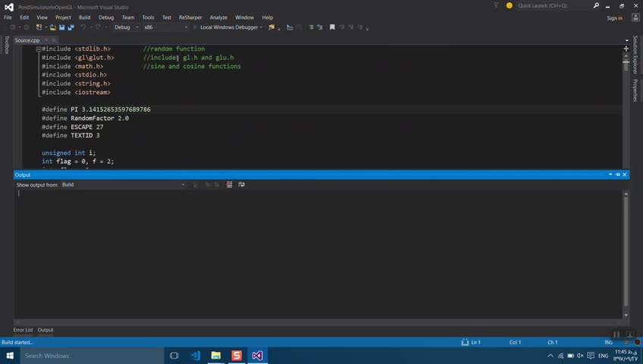The image size is (643, 364).
Task: Toggle word wrap in the Output panel
Action: (242, 184)
